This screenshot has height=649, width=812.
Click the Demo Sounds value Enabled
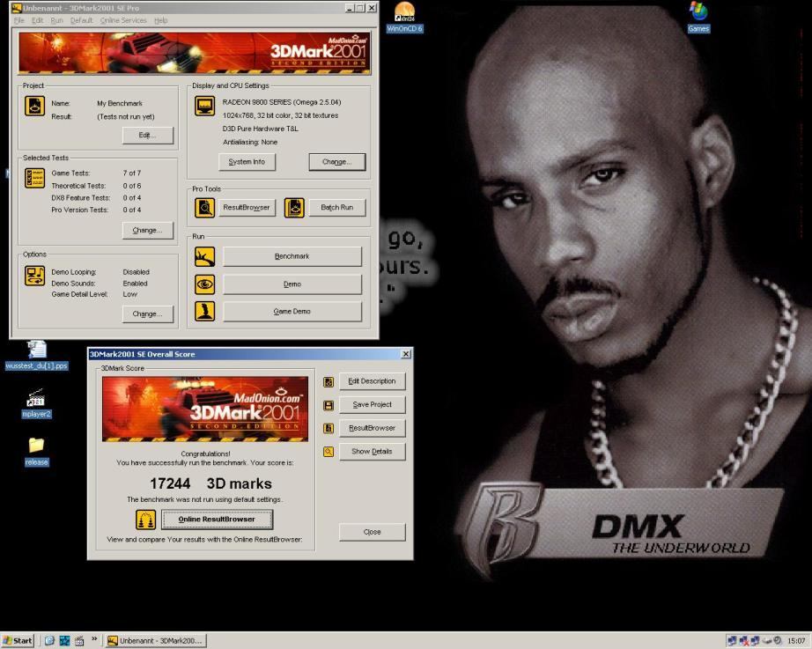pos(135,284)
